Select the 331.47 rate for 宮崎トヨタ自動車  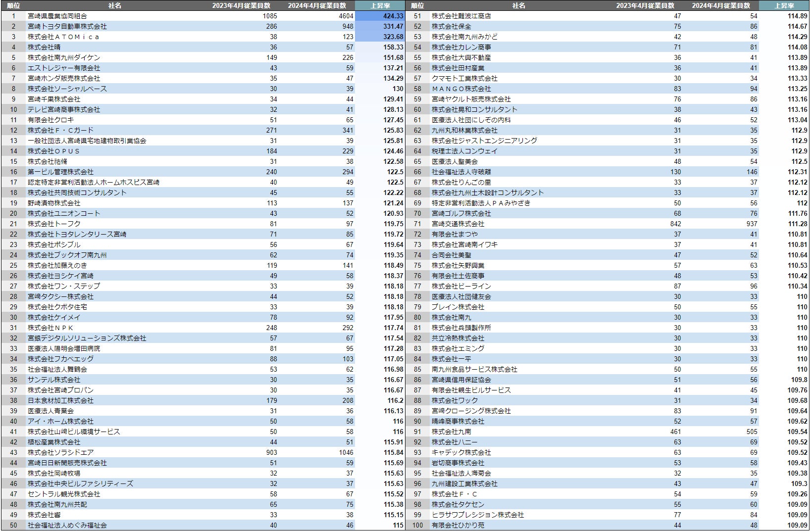[x=380, y=26]
